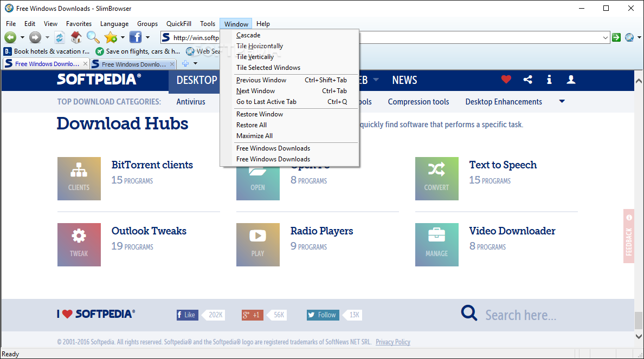The image size is (644, 359).
Task: Click the Search here input field
Action: click(x=520, y=315)
